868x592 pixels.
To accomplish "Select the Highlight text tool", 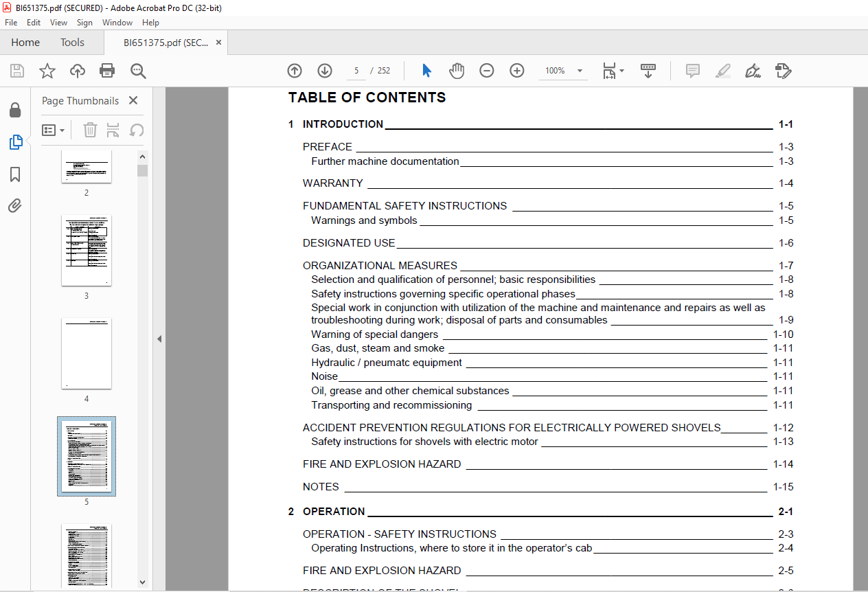I will tap(722, 71).
